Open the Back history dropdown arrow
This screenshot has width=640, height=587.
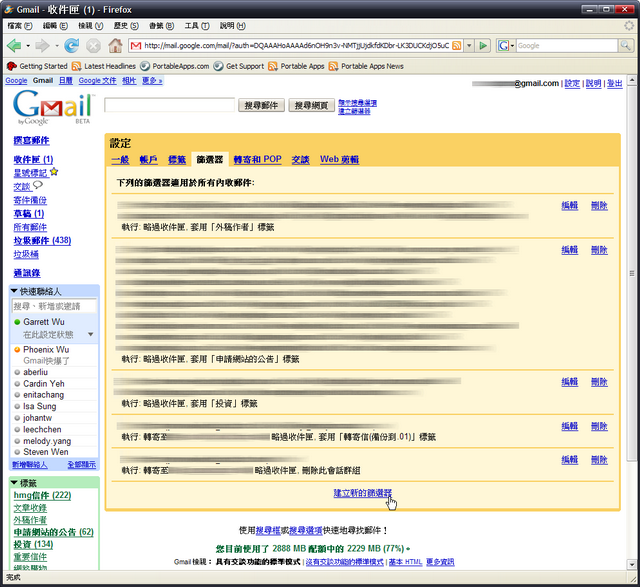28,46
